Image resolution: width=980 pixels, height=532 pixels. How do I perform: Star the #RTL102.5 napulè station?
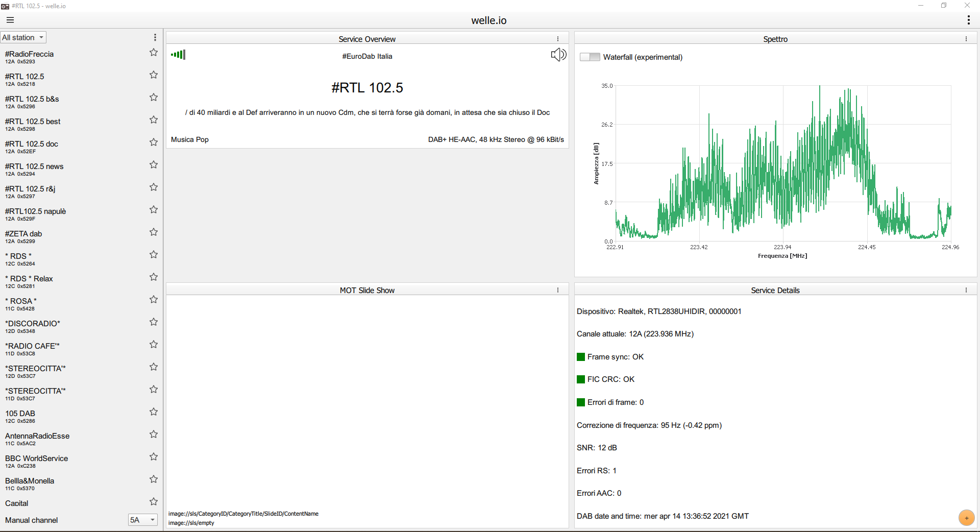pos(154,210)
